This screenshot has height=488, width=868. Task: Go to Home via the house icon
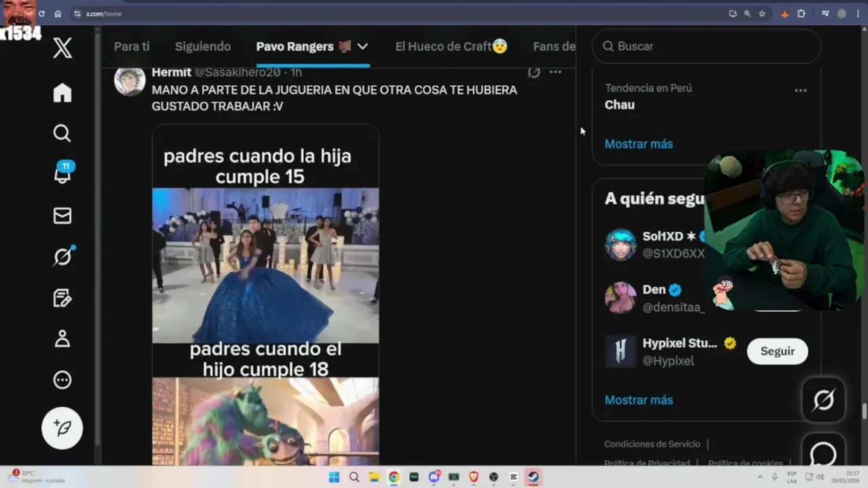tap(62, 93)
